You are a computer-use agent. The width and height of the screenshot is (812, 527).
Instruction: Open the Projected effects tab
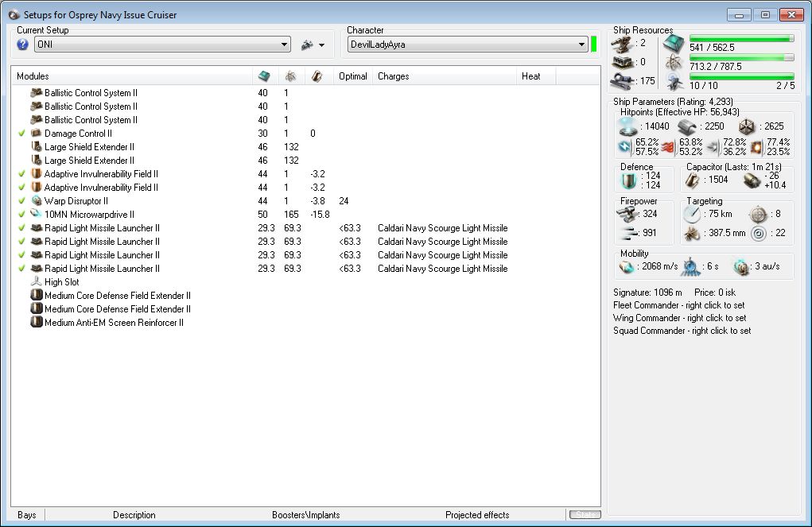click(477, 515)
